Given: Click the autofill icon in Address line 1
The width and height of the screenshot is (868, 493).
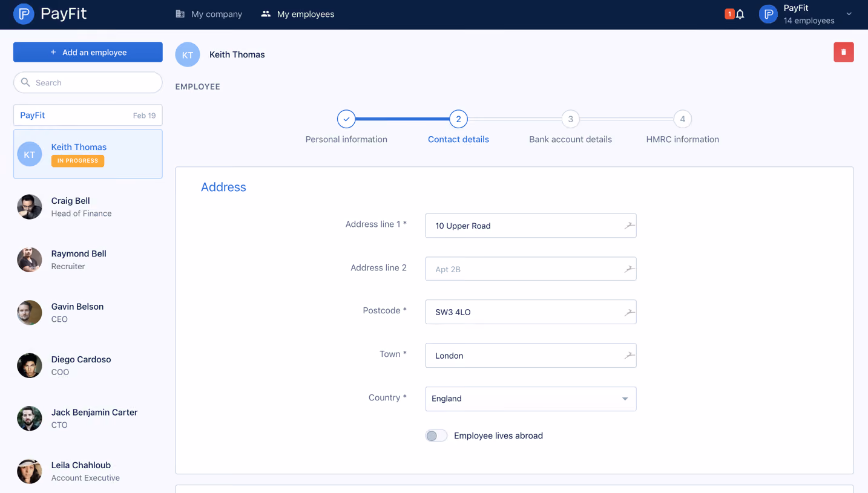Looking at the screenshot, I should (x=630, y=226).
